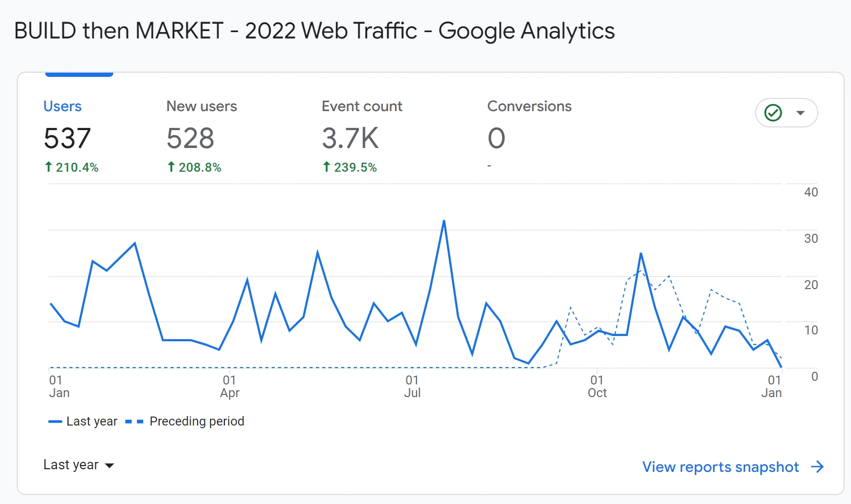Expand the caret next to Last year
This screenshot has height=504, width=851.
[x=109, y=466]
